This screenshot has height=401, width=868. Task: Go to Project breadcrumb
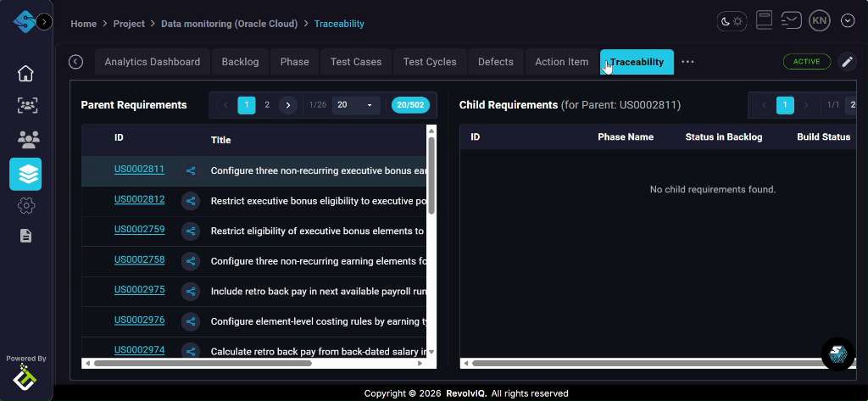[x=129, y=24]
